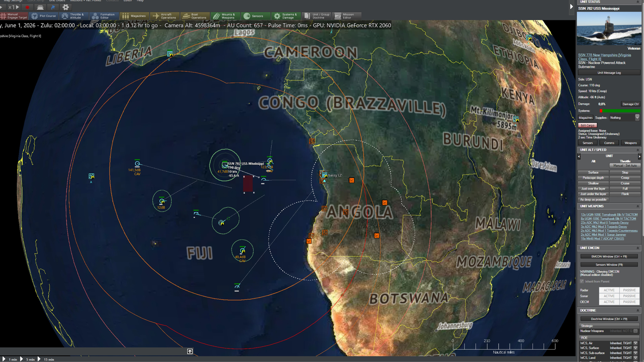Click the Damage Ctrl button
The height and width of the screenshot is (362, 644).
tap(630, 104)
